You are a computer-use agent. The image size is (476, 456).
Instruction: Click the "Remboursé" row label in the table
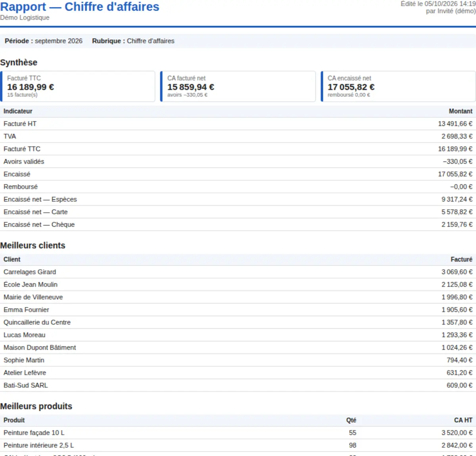(21, 187)
